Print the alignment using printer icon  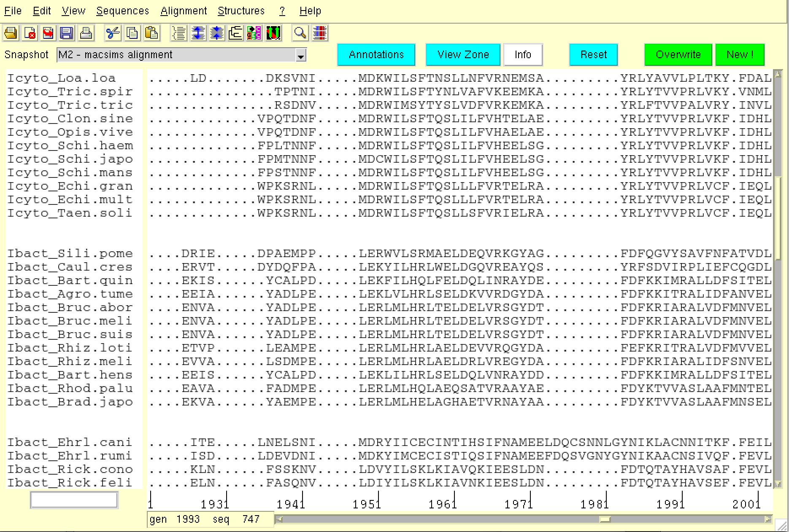tap(86, 33)
